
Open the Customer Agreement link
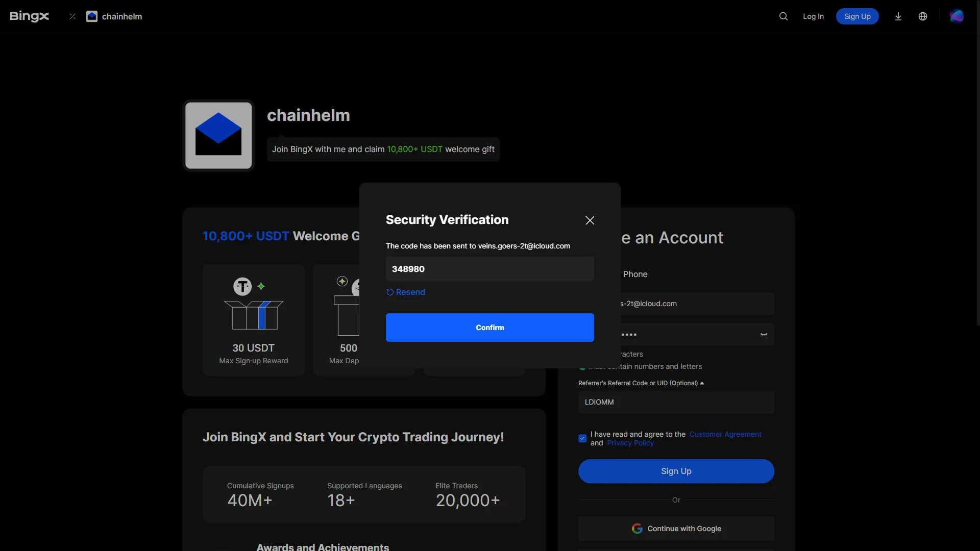(x=725, y=434)
